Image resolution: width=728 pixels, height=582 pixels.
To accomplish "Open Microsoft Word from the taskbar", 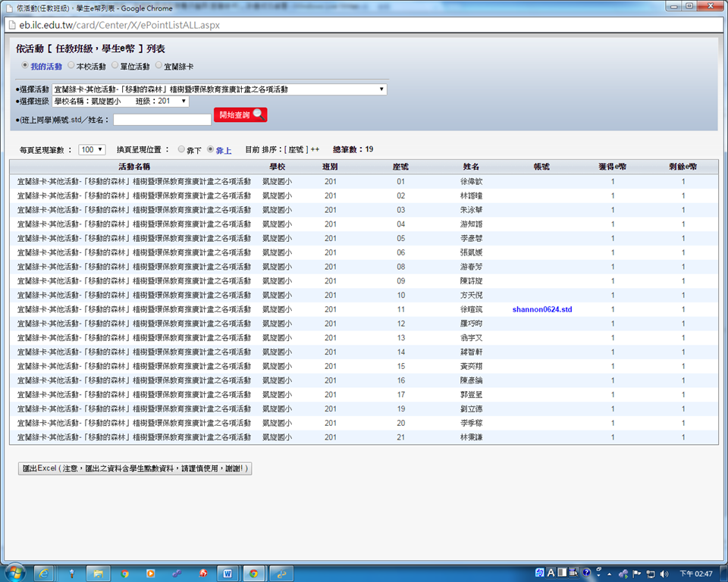I will pyautogui.click(x=227, y=573).
